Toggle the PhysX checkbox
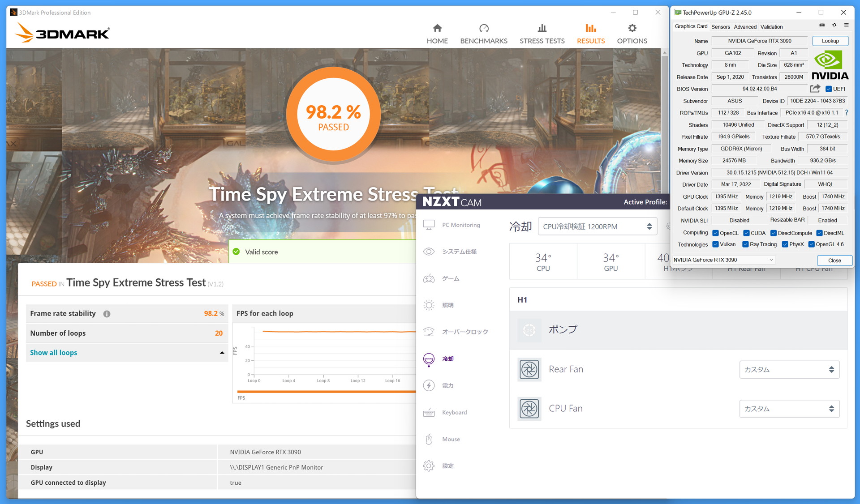Screen dimensions: 860x504 (785, 244)
